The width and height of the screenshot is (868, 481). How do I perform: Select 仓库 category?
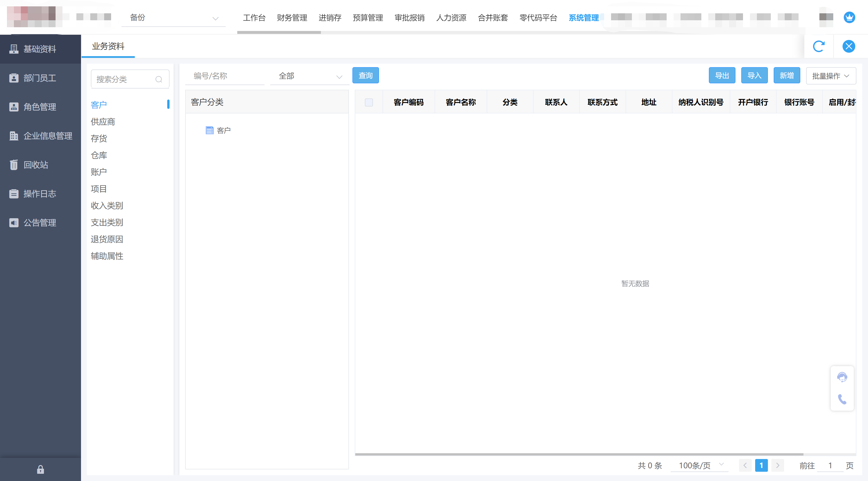99,155
